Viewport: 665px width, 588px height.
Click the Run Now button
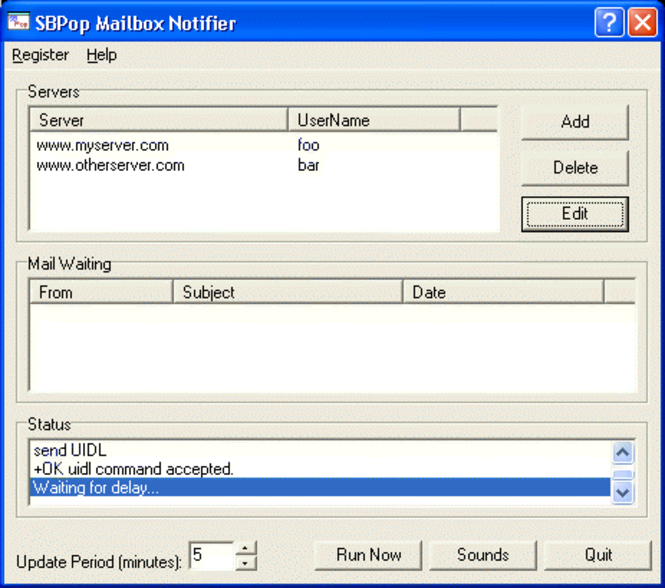[369, 555]
